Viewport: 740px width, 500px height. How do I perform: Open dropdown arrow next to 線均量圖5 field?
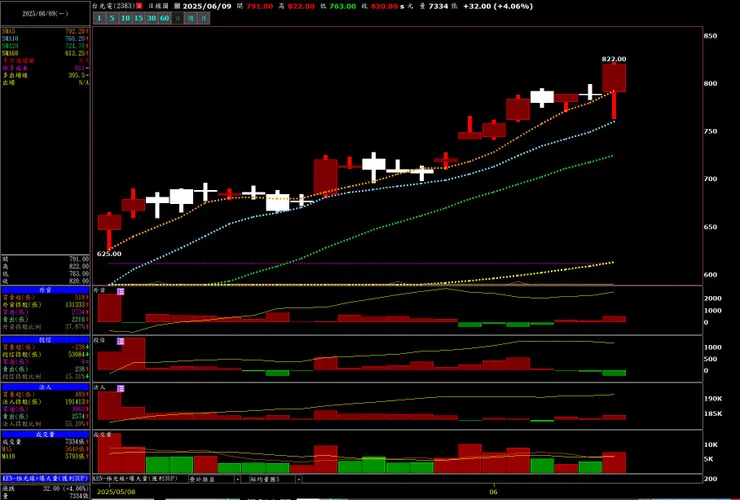(x=299, y=479)
